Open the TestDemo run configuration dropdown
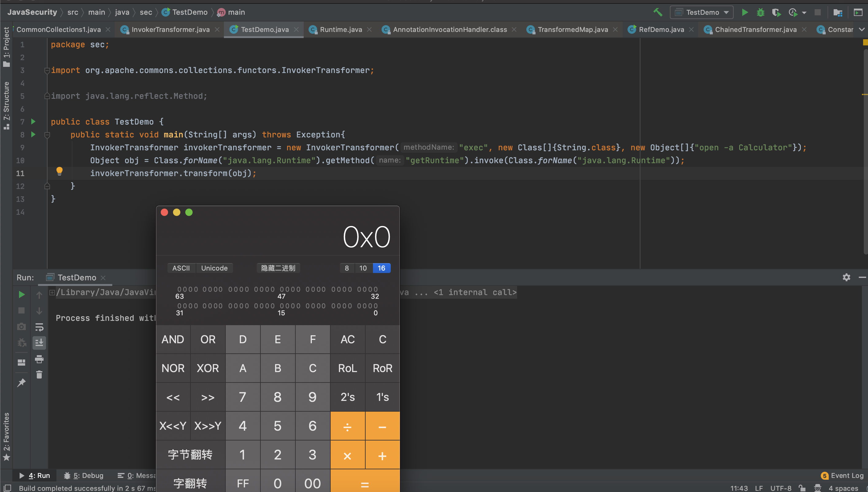The image size is (868, 492). [x=702, y=13]
